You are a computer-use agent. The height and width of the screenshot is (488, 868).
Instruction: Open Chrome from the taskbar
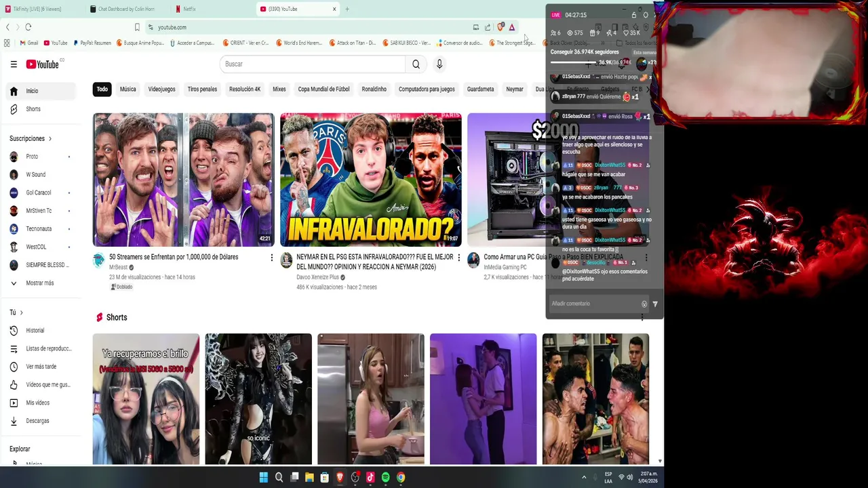(x=401, y=478)
